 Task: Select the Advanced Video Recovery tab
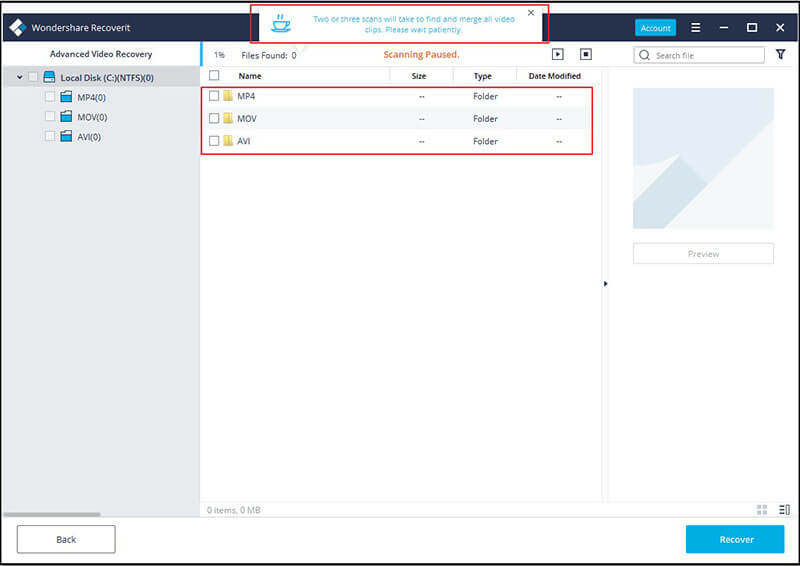pos(101,54)
